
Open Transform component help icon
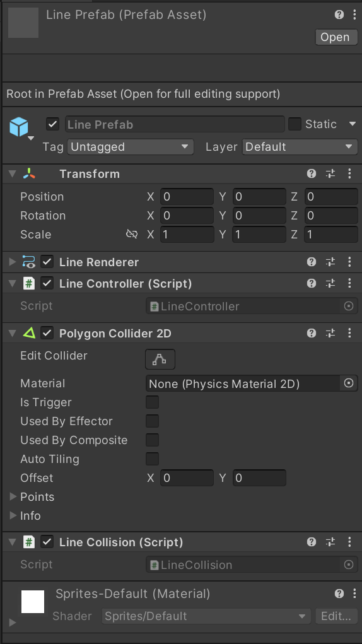pyautogui.click(x=312, y=173)
